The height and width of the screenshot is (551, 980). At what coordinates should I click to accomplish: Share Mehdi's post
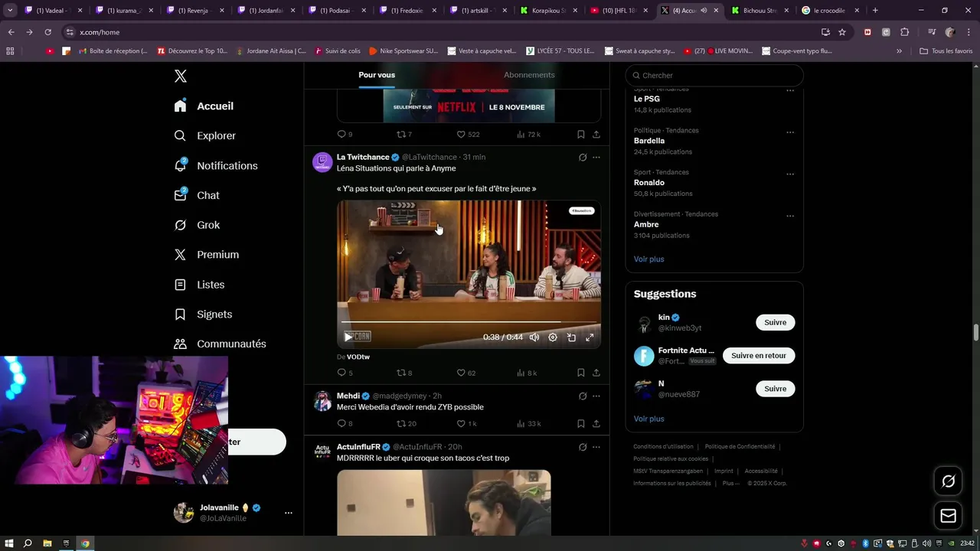point(596,424)
